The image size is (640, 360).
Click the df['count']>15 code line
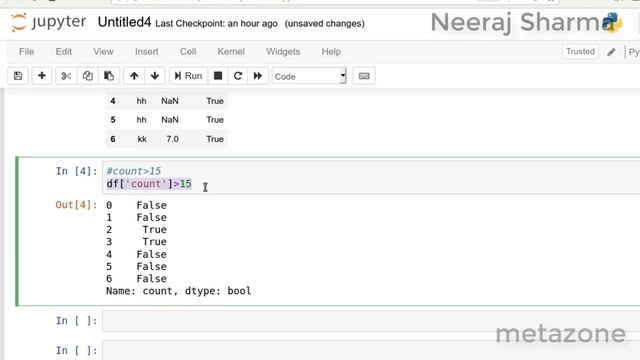149,184
